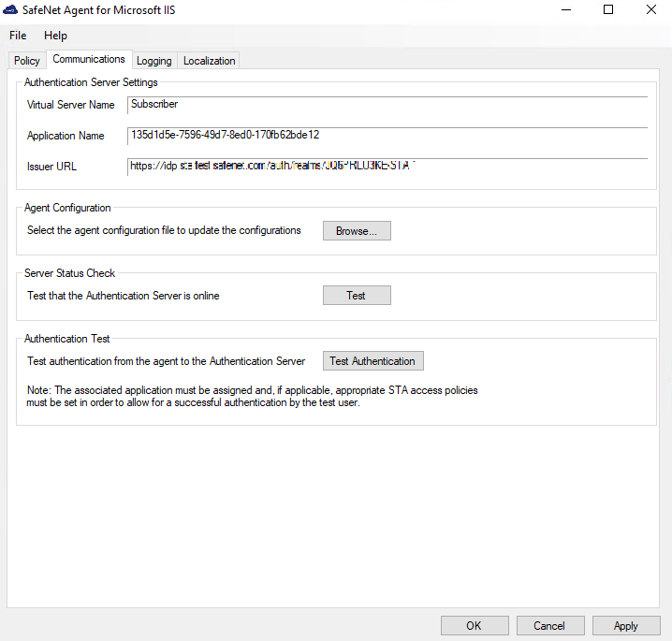Click the 'Authentication Server Settings' group title
The image size is (672, 641).
point(91,82)
